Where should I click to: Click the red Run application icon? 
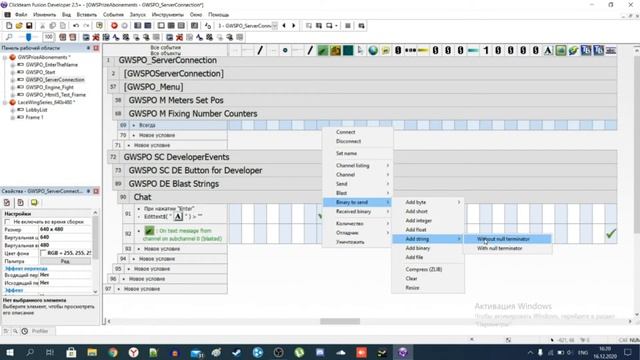pos(114,26)
